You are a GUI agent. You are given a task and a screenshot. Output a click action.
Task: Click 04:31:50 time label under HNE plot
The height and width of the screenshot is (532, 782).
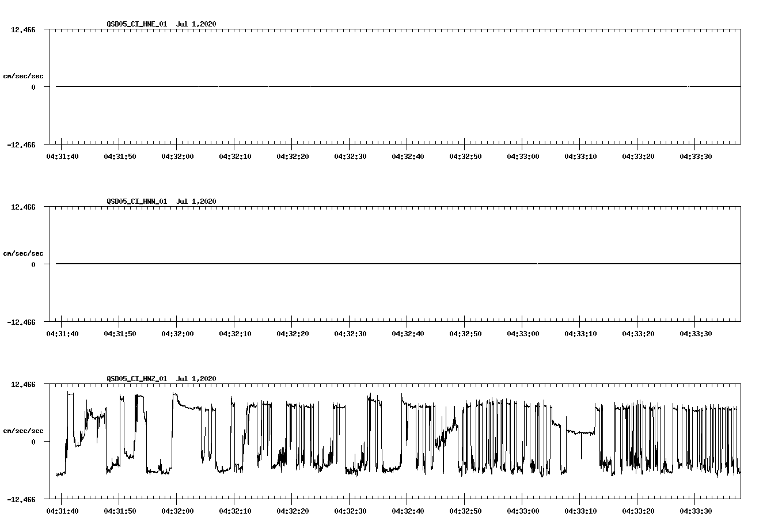coord(120,157)
